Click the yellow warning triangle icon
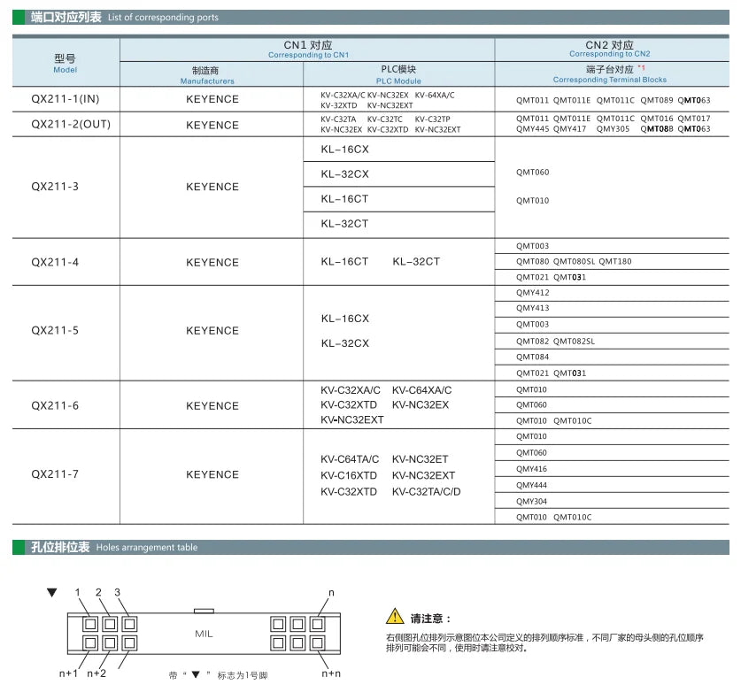The width and height of the screenshot is (741, 700). pyautogui.click(x=395, y=617)
